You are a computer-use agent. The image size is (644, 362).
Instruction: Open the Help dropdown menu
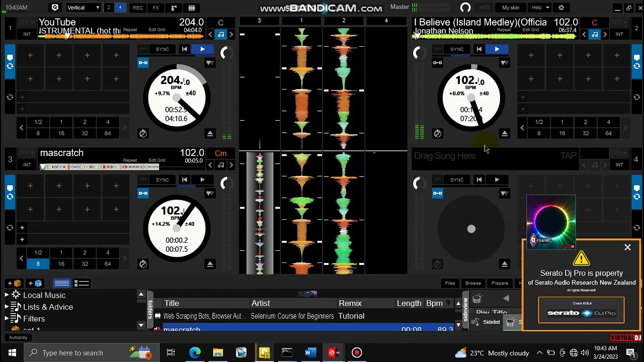click(540, 8)
